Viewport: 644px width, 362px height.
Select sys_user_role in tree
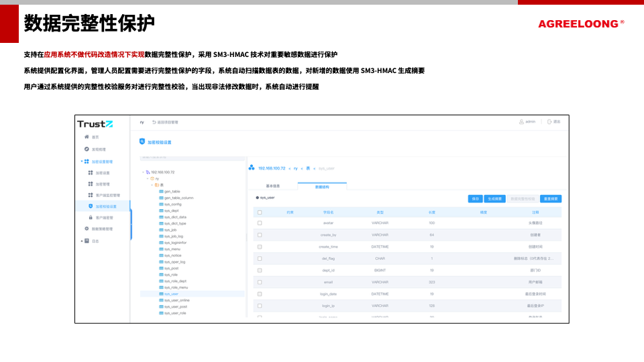point(175,313)
